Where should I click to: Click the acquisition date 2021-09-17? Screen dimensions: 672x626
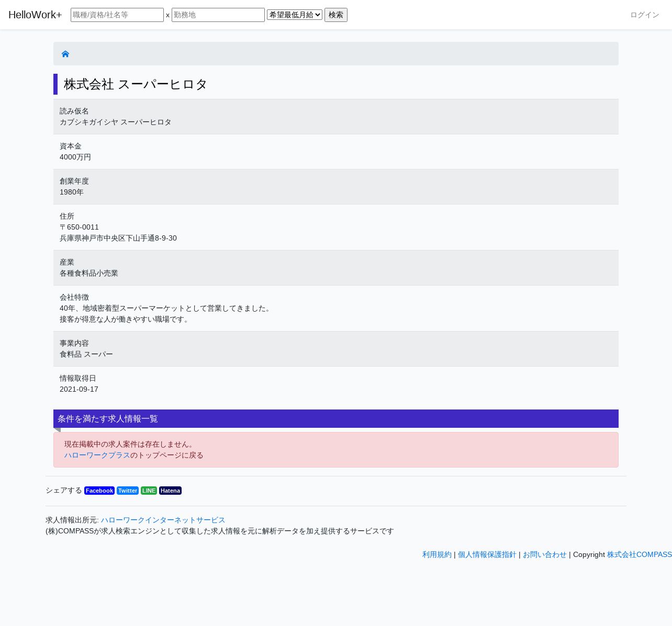pyautogui.click(x=79, y=389)
